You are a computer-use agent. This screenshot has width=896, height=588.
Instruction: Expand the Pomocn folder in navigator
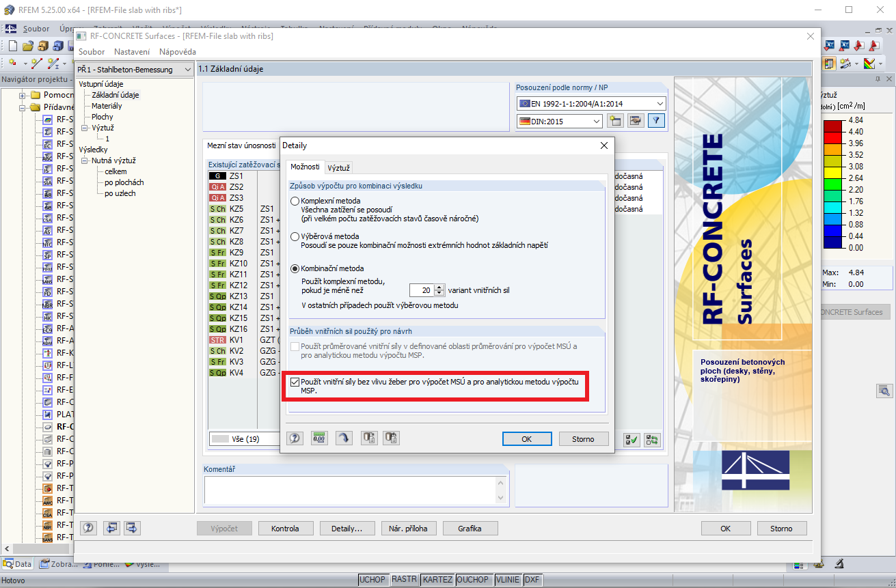coord(23,95)
